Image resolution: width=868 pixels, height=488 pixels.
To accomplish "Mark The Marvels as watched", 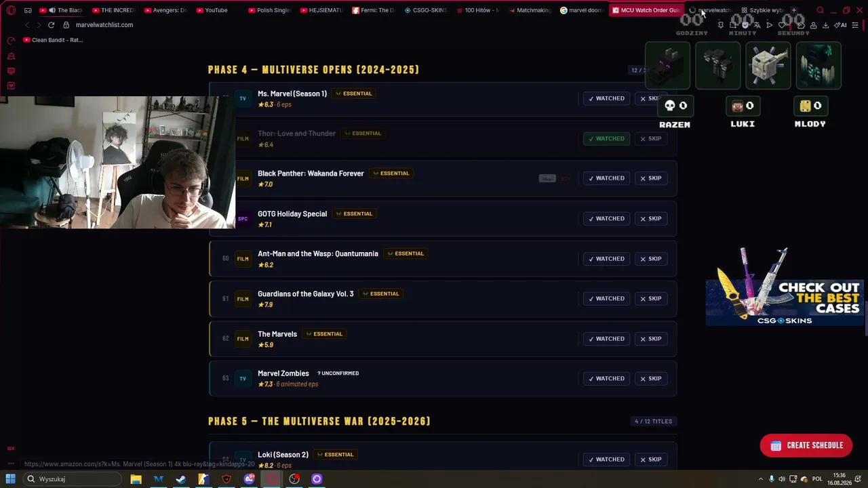I will (x=606, y=339).
